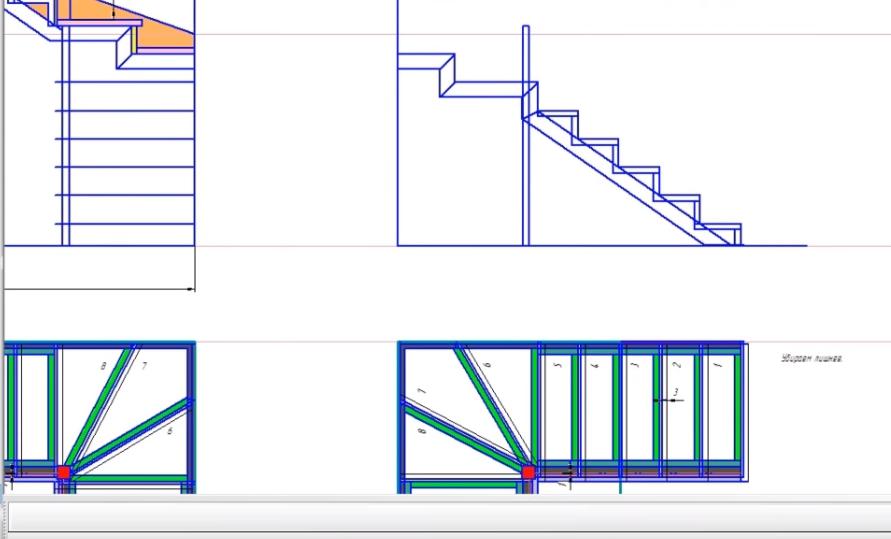The width and height of the screenshot is (891, 539).
Task: Click the red post square in right plan
Action: tap(528, 472)
